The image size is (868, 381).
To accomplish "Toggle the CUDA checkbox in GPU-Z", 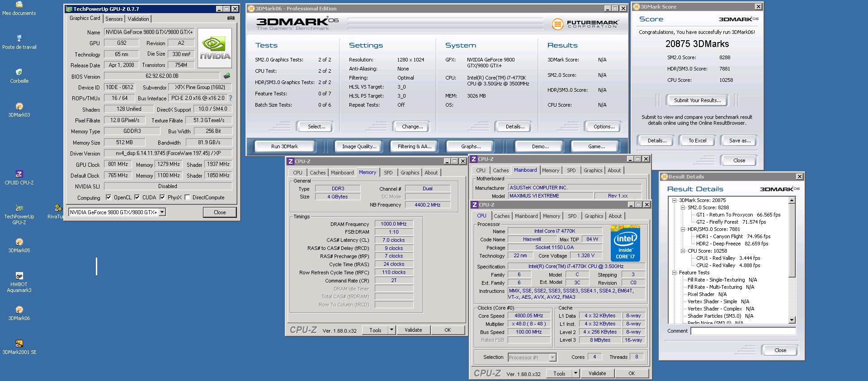I will coord(137,198).
